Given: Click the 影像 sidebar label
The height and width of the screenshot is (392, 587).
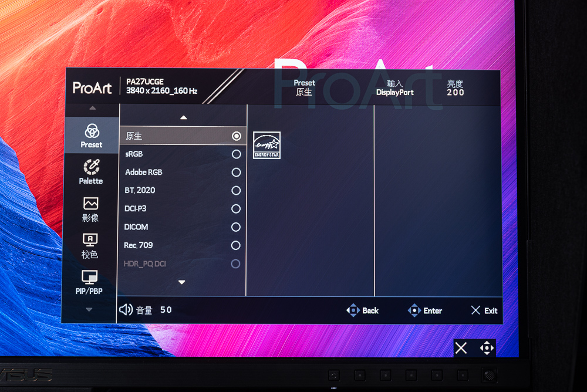Looking at the screenshot, I should [90, 218].
